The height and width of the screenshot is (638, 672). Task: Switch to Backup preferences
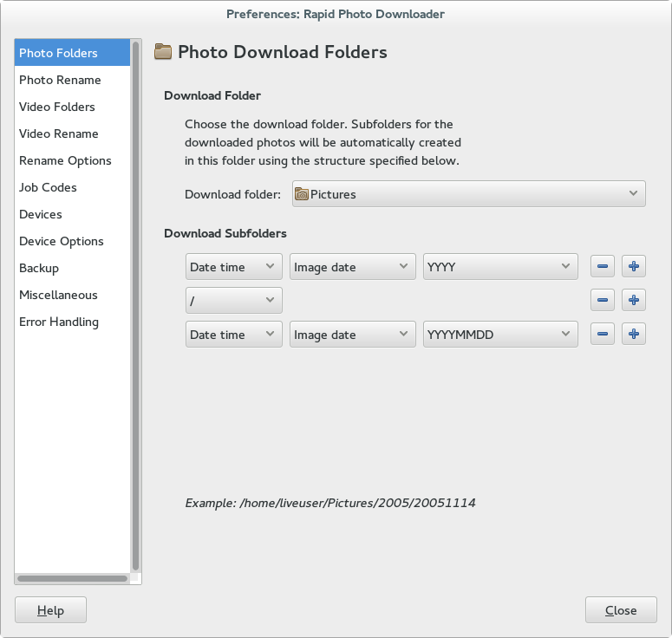point(72,268)
